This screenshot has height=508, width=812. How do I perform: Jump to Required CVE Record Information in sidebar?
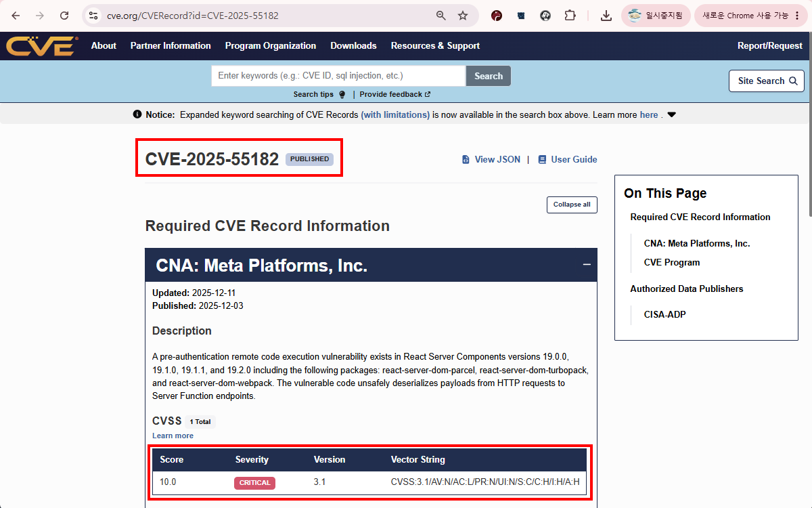point(700,217)
